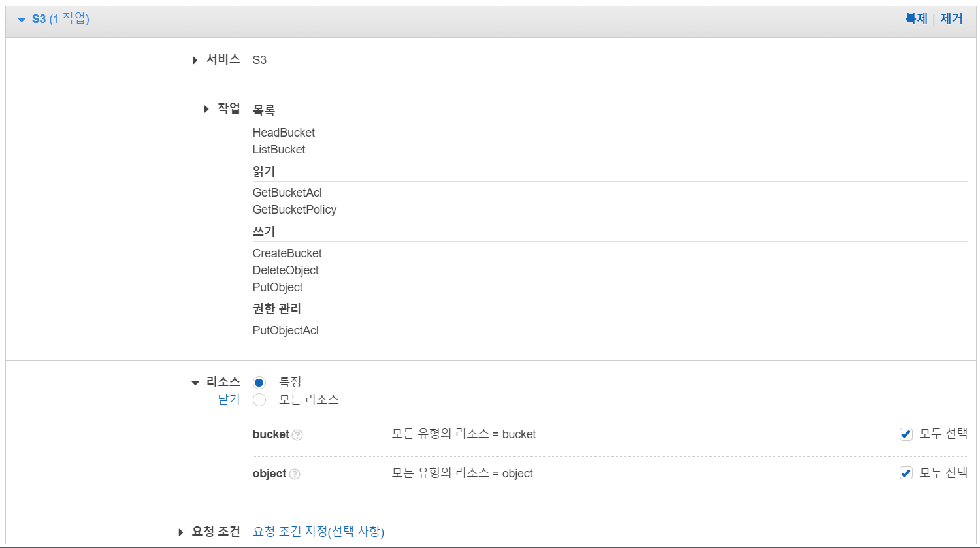Expand the 서비스 (service) section arrow
980x548 pixels.
[x=195, y=60]
